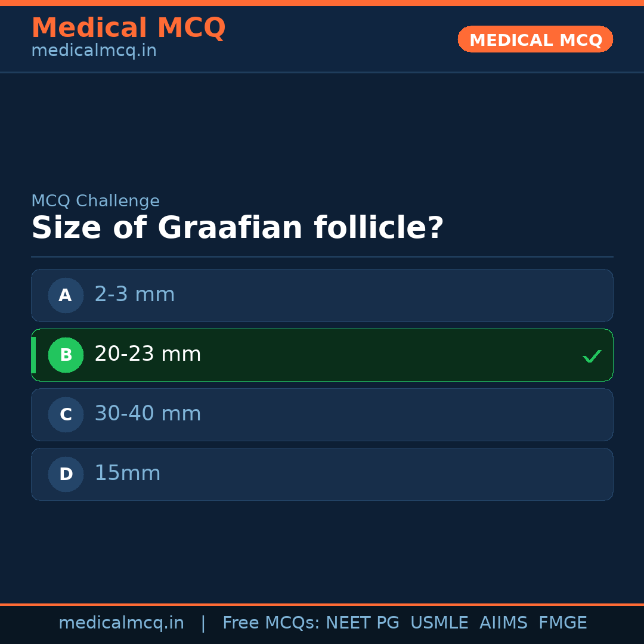Click AIIMS in the footer
The width and height of the screenshot is (644, 644).
click(x=503, y=623)
